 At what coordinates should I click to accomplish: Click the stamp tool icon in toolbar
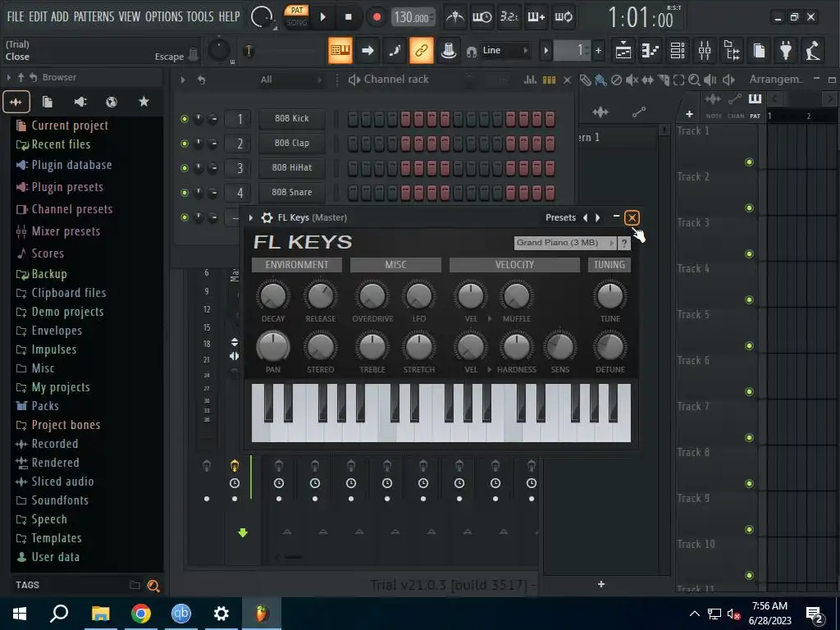click(449, 50)
